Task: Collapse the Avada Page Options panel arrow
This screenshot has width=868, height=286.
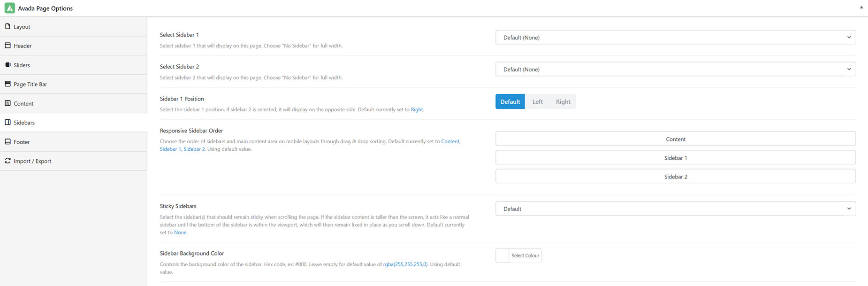Action: tap(861, 8)
